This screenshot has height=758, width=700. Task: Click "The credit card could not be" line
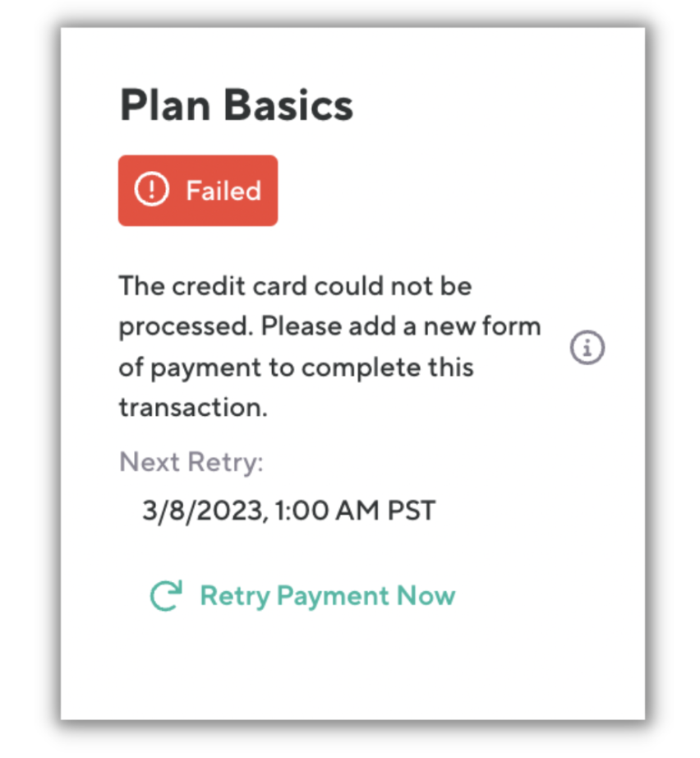coord(295,287)
